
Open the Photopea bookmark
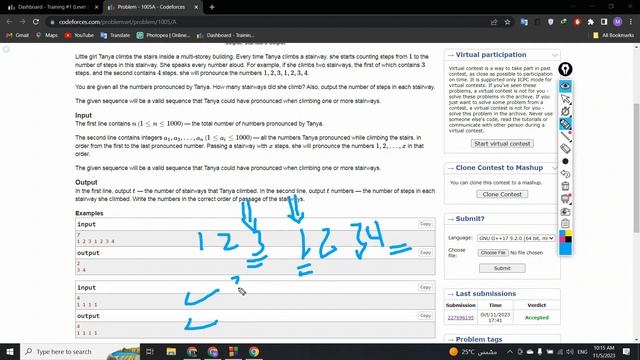pos(163,36)
